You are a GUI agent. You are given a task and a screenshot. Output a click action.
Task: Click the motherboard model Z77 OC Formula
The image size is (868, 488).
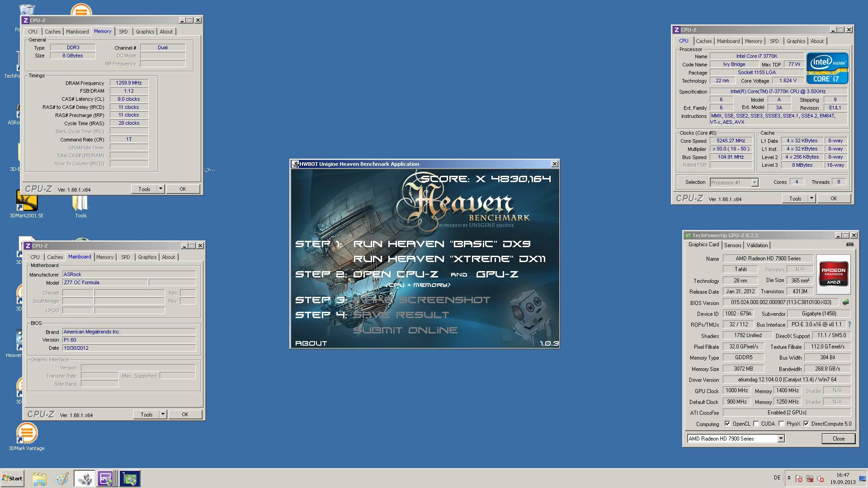point(105,282)
